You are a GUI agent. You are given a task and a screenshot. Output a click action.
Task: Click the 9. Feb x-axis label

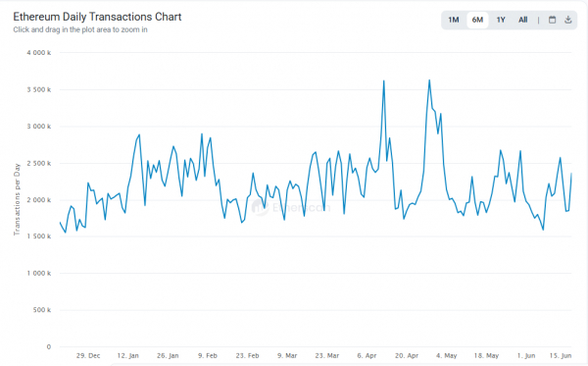coord(208,355)
